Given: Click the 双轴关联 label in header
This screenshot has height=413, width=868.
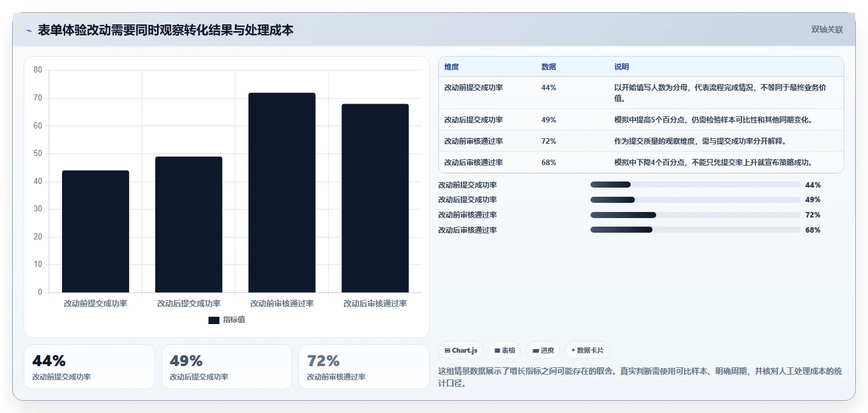Looking at the screenshot, I should (827, 30).
